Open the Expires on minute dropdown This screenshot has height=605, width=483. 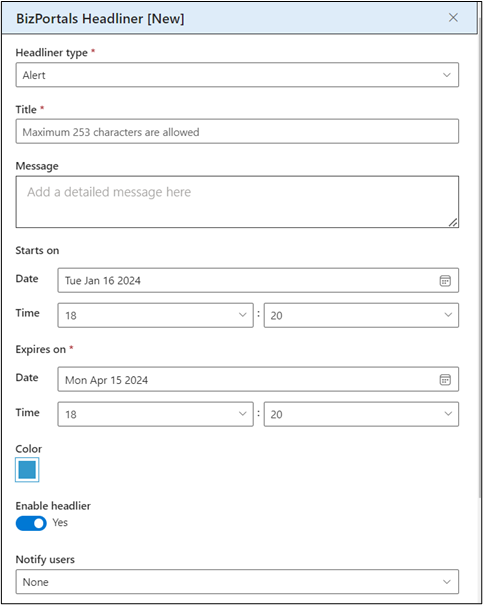pyautogui.click(x=361, y=414)
